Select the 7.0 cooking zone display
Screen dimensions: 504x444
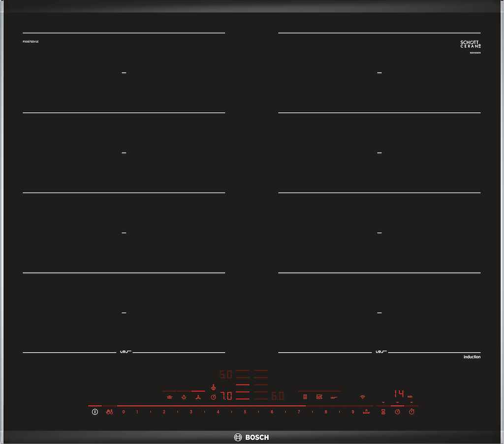pyautogui.click(x=226, y=396)
